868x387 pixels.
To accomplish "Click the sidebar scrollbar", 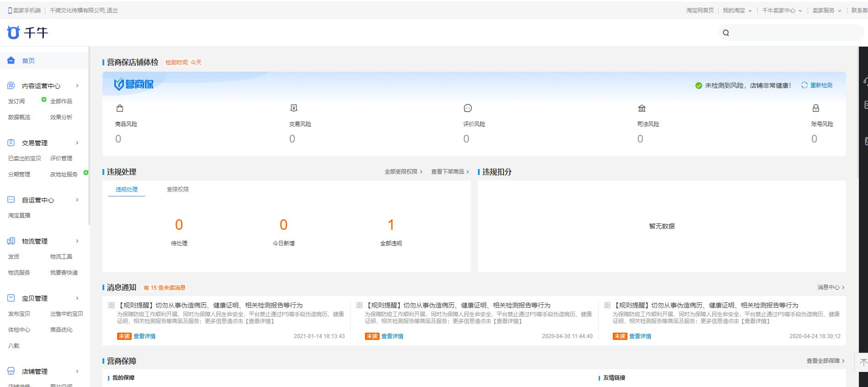I will pyautogui.click(x=89, y=135).
